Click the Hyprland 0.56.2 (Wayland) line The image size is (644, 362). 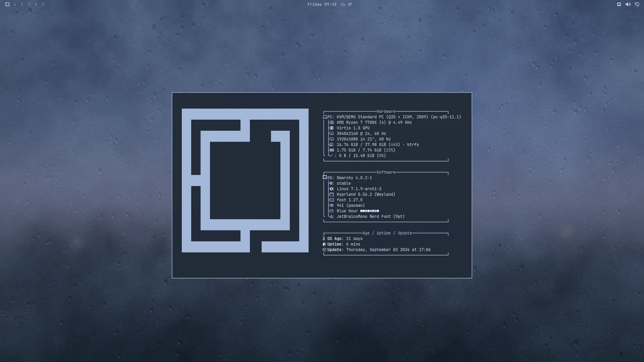tap(366, 194)
